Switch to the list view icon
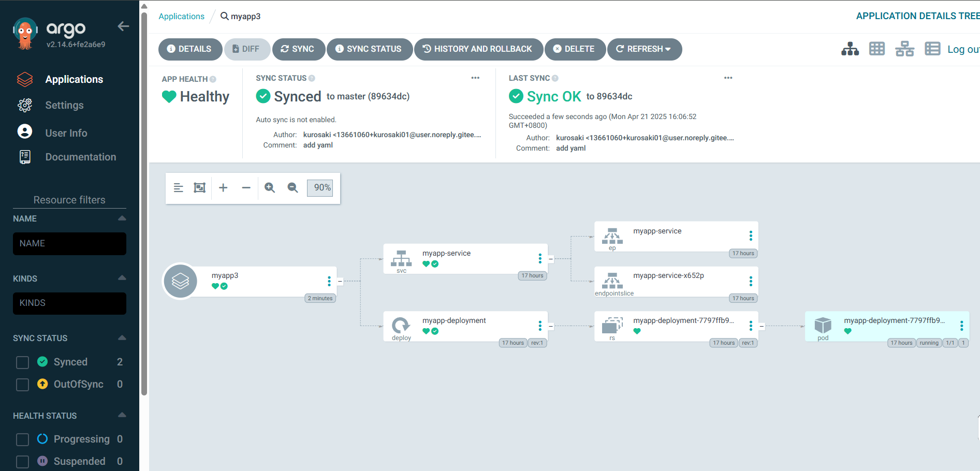 click(932, 49)
